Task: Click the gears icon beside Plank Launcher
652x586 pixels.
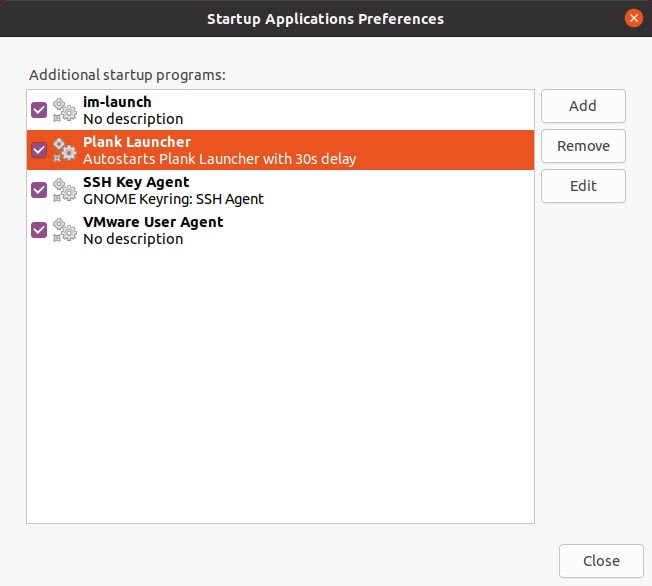Action: (x=65, y=150)
